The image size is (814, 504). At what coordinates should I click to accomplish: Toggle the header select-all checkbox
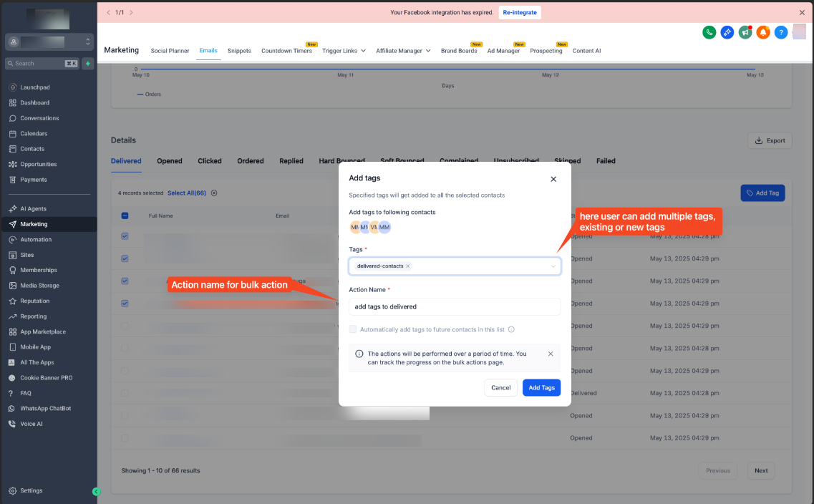(125, 216)
